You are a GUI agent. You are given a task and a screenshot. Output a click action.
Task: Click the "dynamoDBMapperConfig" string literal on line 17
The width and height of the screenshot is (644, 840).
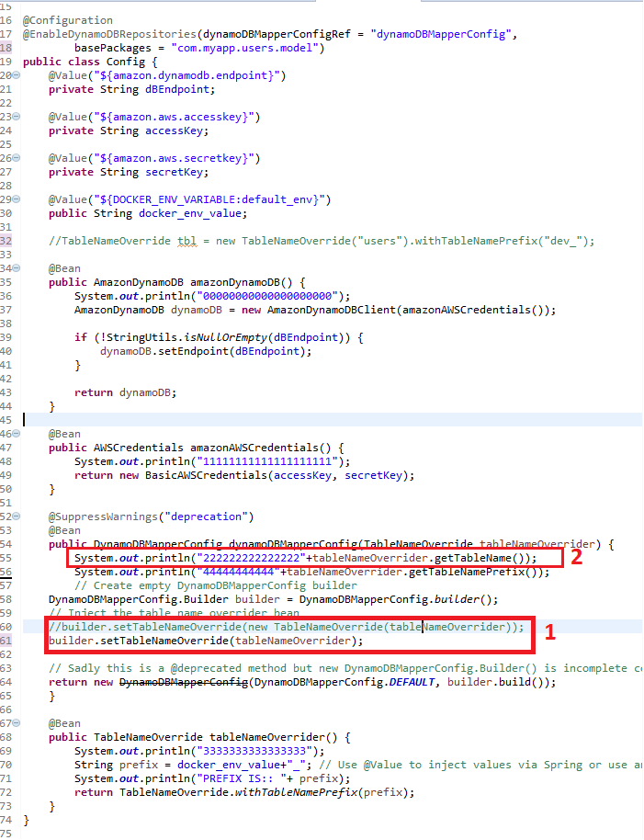click(x=441, y=34)
